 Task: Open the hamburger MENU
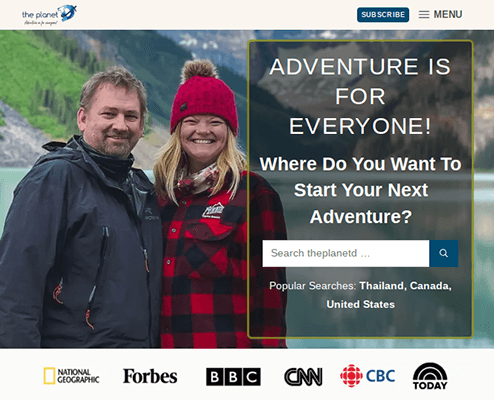click(440, 14)
